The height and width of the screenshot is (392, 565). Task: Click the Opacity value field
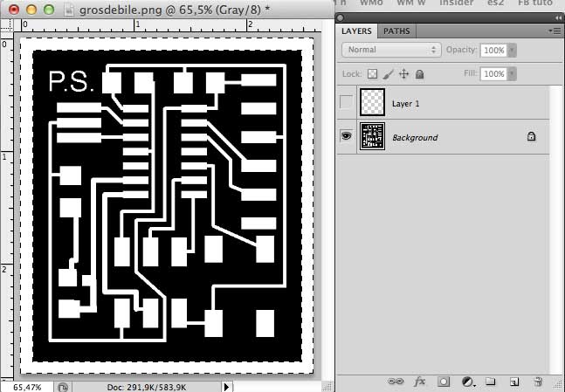494,50
